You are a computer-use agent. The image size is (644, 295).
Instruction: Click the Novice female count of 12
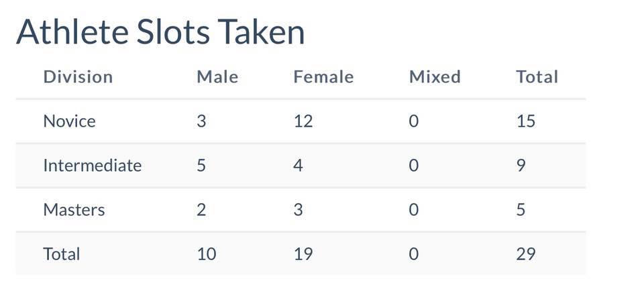(303, 121)
